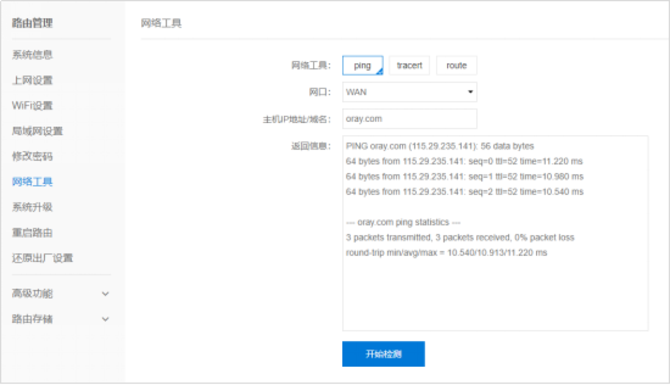The width and height of the screenshot is (670, 385).
Task: Expand the 高级功能 section chevron
Action: click(x=105, y=294)
